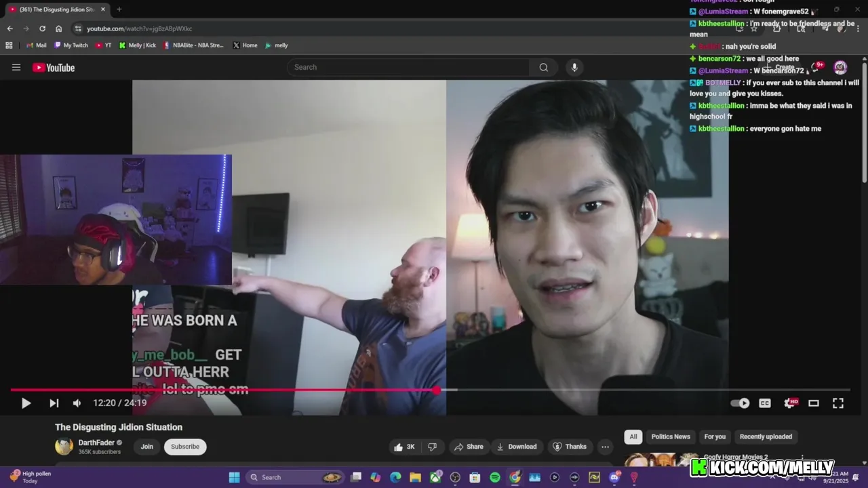Subscribe to DarthFader

pos(185,447)
